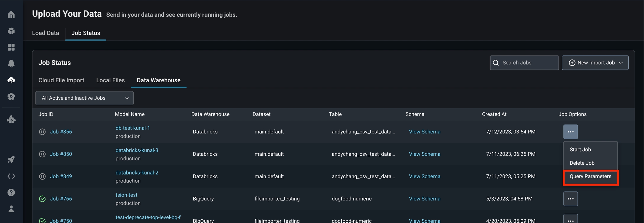Expand the All Active and Inactive Jobs dropdown
This screenshot has height=223, width=644.
[84, 98]
